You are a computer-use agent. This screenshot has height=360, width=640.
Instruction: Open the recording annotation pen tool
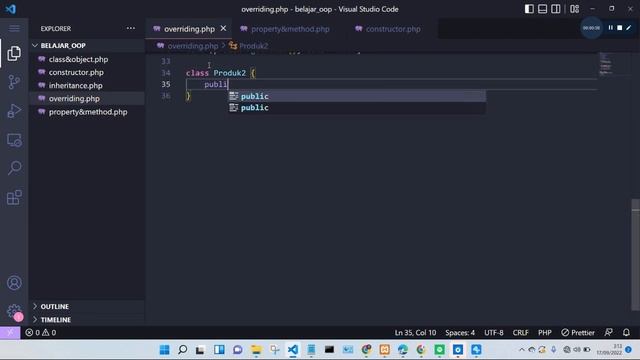click(629, 28)
